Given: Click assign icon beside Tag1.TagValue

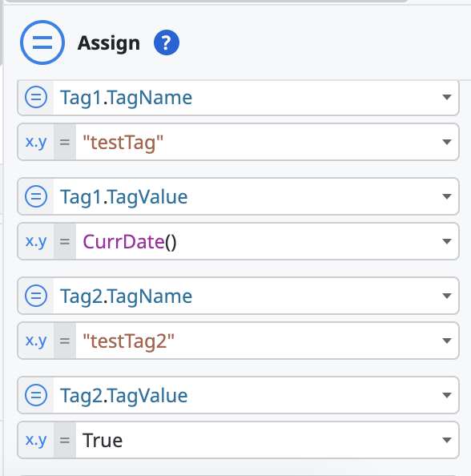Looking at the screenshot, I should (36, 196).
